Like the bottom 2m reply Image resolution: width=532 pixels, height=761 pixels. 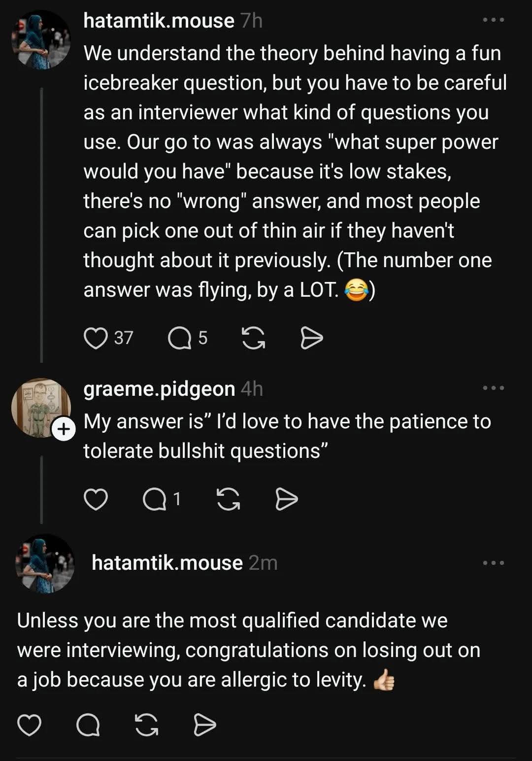click(x=29, y=725)
